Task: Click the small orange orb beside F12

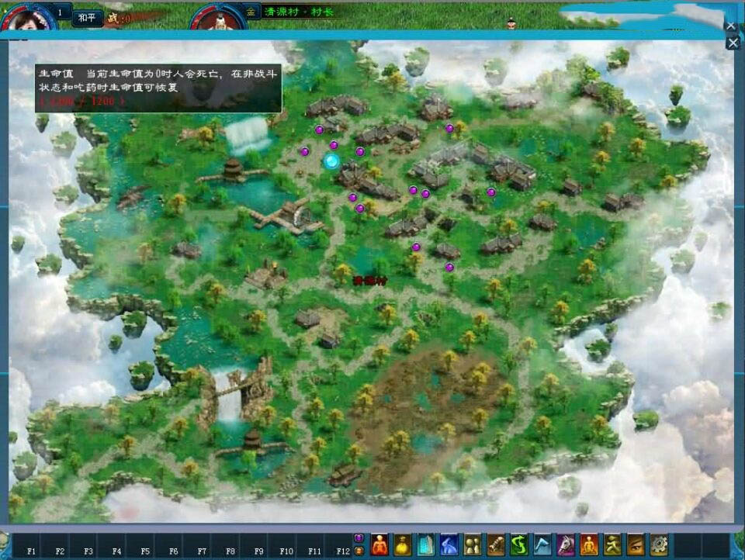Action: 359,551
